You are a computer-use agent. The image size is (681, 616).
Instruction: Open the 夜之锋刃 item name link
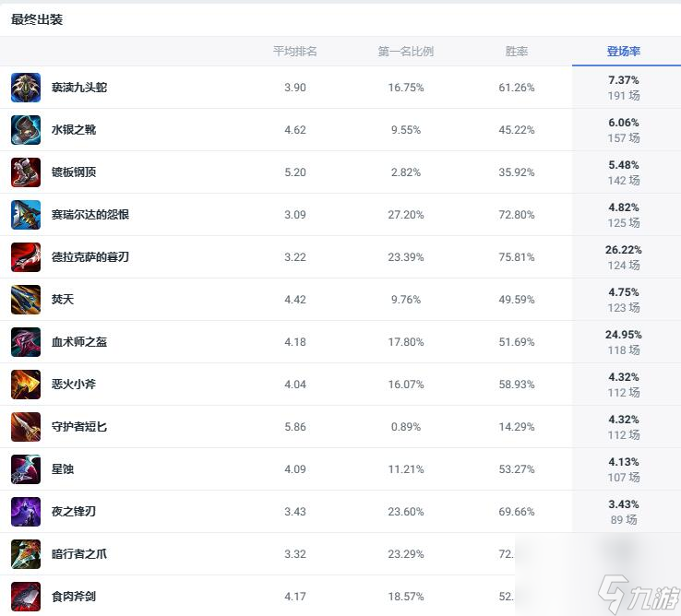tap(74, 512)
